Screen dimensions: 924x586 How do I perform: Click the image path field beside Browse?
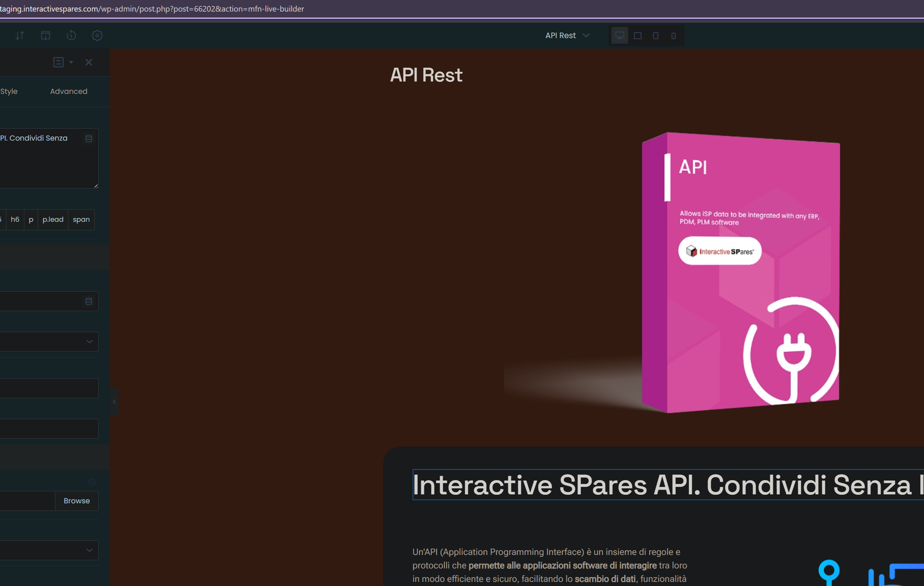(x=27, y=501)
